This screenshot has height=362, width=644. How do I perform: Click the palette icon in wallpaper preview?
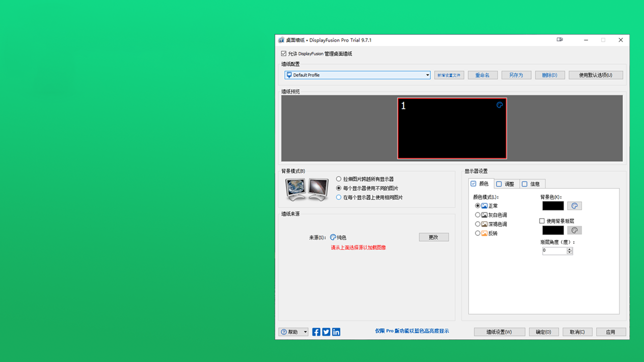coord(500,105)
